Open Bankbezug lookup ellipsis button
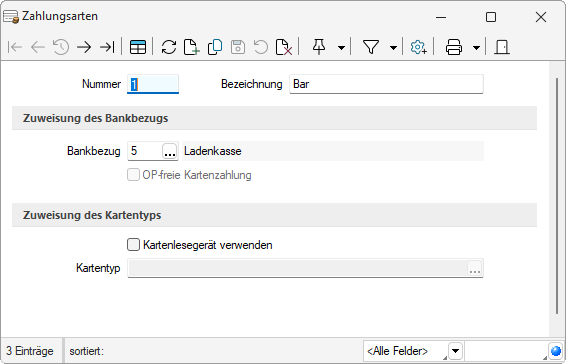 [170, 151]
